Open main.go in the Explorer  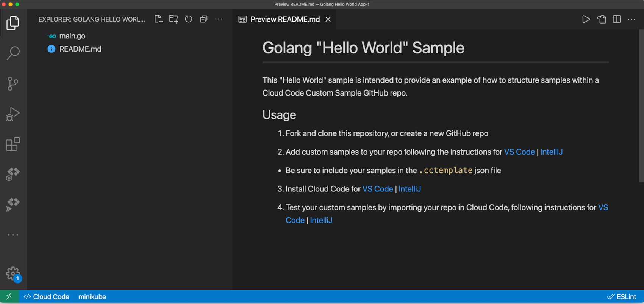(72, 36)
